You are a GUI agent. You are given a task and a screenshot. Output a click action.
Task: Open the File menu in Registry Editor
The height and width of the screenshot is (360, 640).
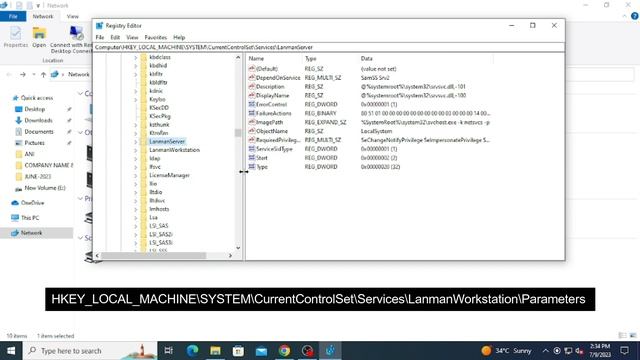[x=100, y=37]
